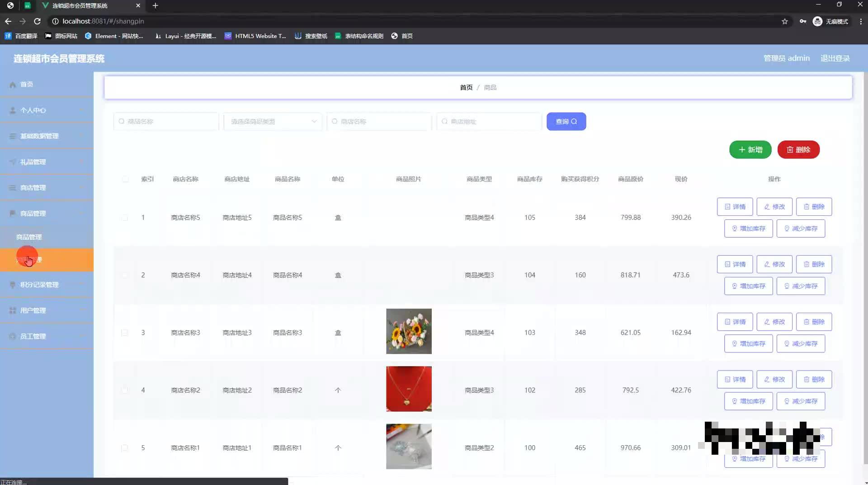Focus the 商店地址 search input

(489, 121)
